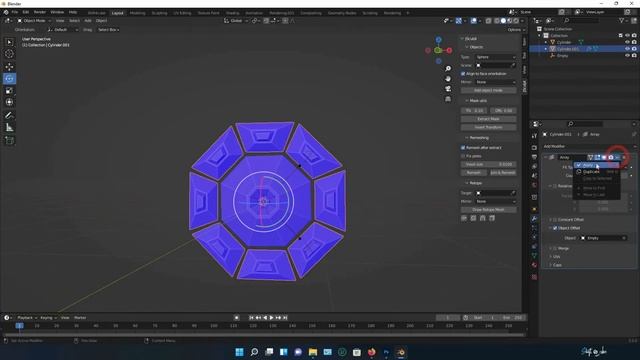Switch to the Modeling workspace tab
640x360 pixels.
(138, 13)
